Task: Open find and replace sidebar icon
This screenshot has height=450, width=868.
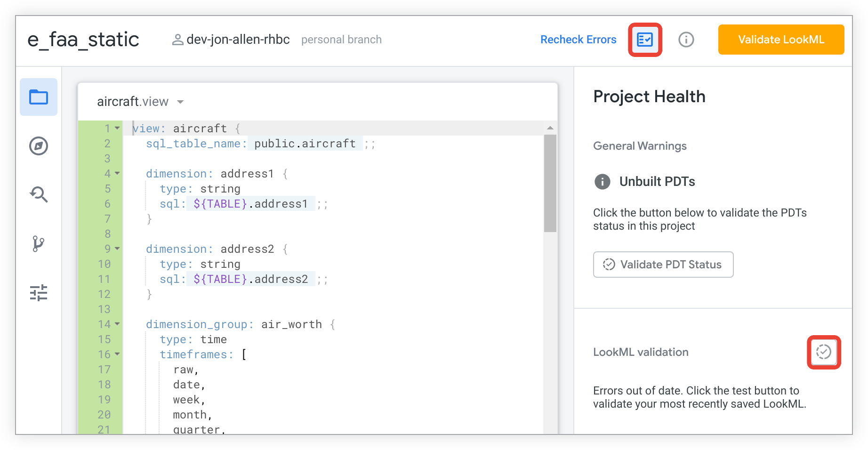Action: [39, 194]
